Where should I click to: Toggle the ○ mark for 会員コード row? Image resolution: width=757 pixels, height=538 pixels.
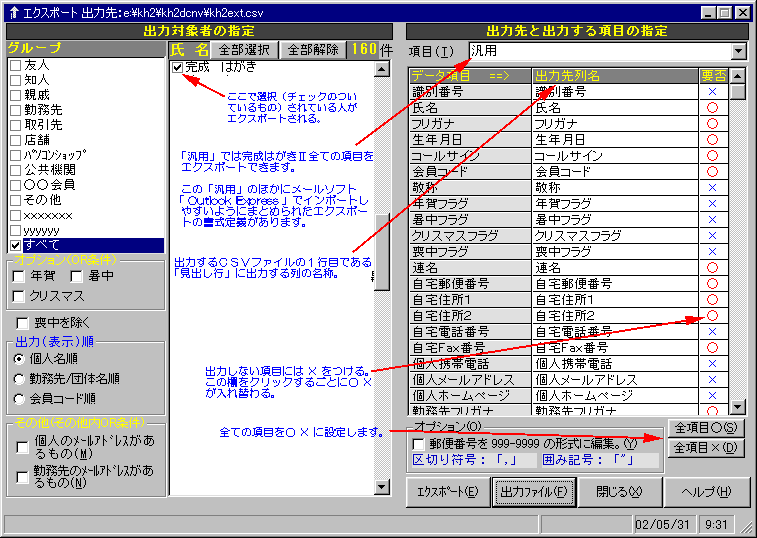pos(712,171)
